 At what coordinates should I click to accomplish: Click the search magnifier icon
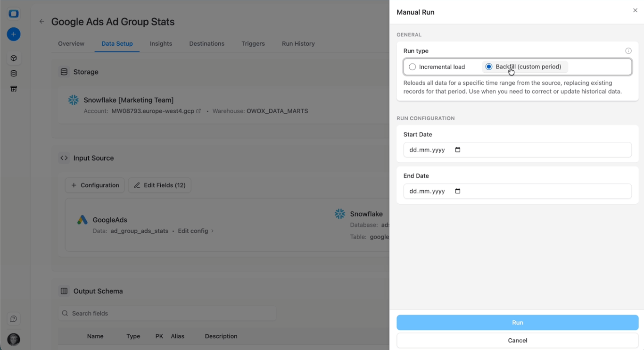pos(66,313)
